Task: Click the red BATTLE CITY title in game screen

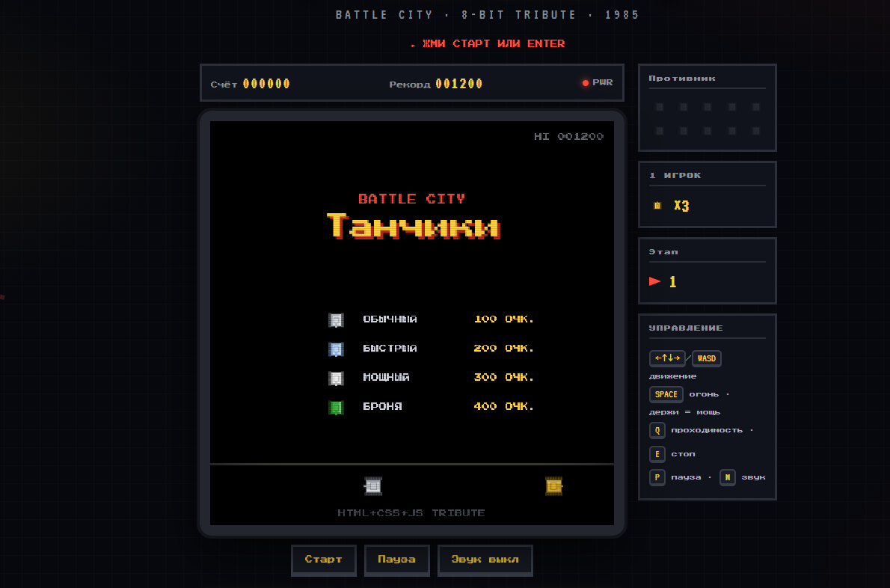Action: pos(411,199)
